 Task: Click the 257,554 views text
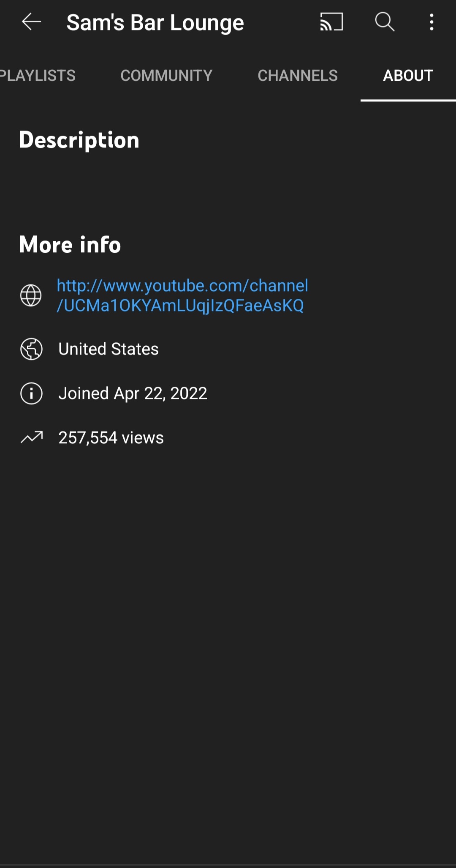tap(111, 438)
